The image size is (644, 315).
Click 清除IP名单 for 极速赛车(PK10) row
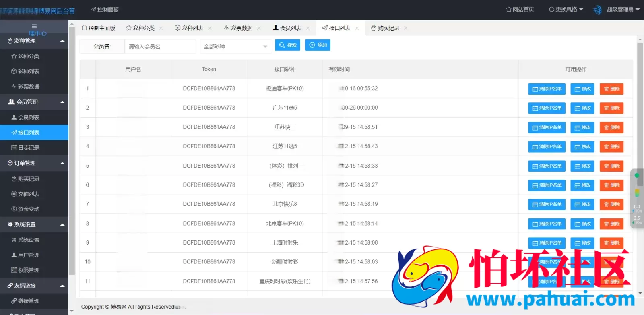(547, 89)
